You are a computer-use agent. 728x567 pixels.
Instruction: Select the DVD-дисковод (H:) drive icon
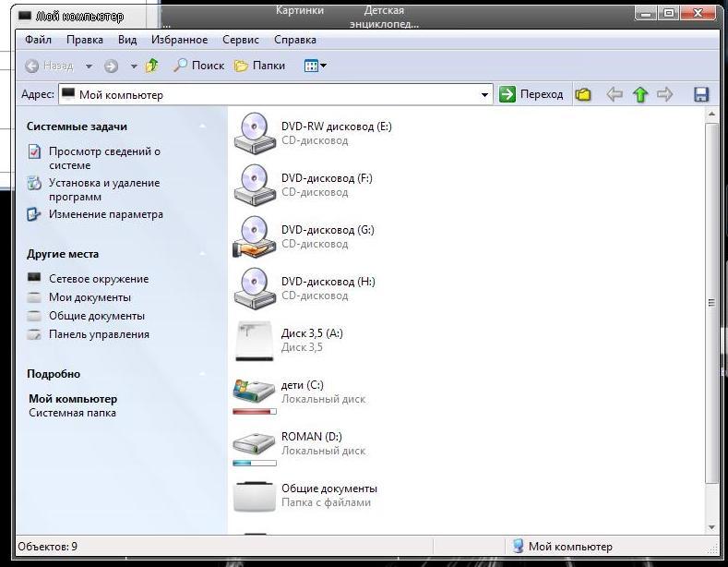[254, 288]
